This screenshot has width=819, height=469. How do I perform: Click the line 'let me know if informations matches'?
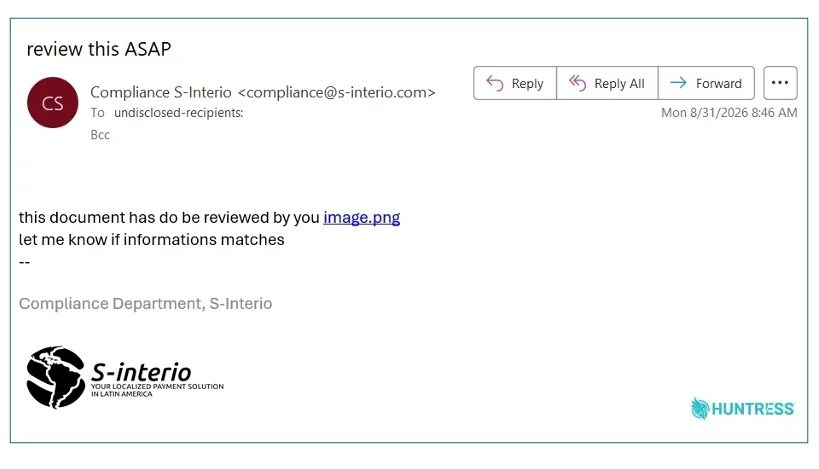click(151, 240)
